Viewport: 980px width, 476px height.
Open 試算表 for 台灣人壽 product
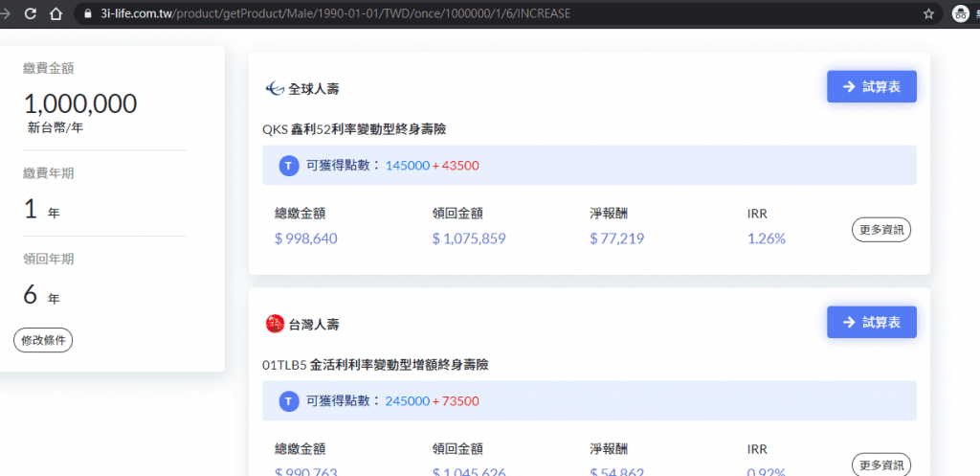pos(871,322)
